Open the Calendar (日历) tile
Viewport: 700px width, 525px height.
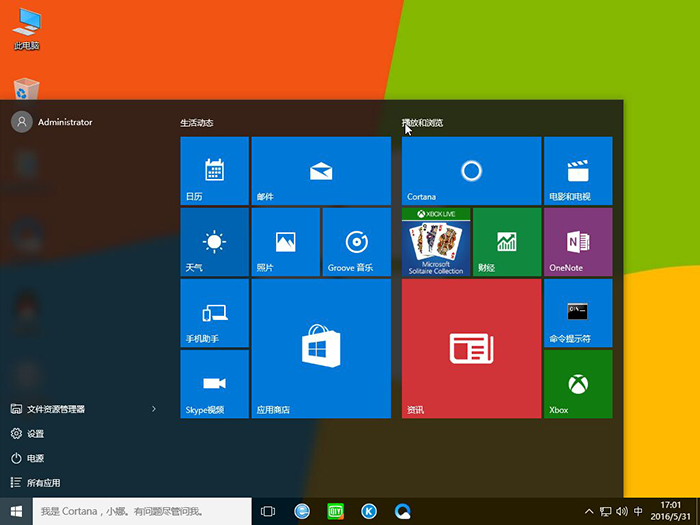coord(214,171)
